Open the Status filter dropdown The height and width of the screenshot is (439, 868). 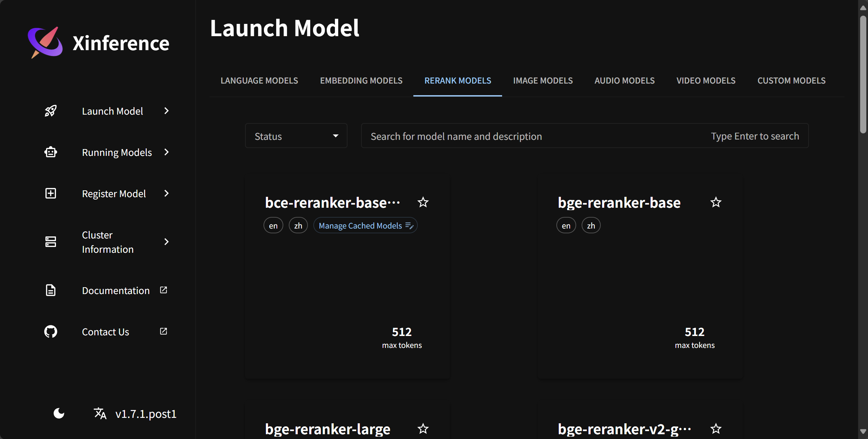click(296, 136)
